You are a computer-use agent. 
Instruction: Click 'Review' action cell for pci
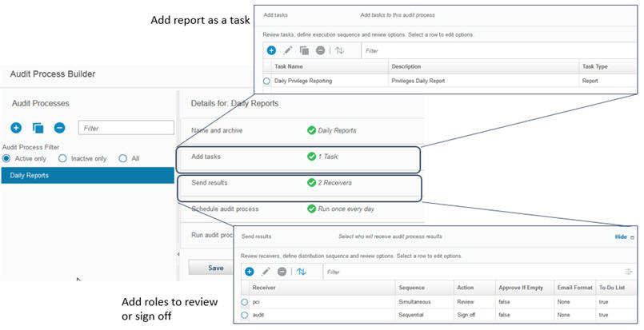tap(466, 302)
